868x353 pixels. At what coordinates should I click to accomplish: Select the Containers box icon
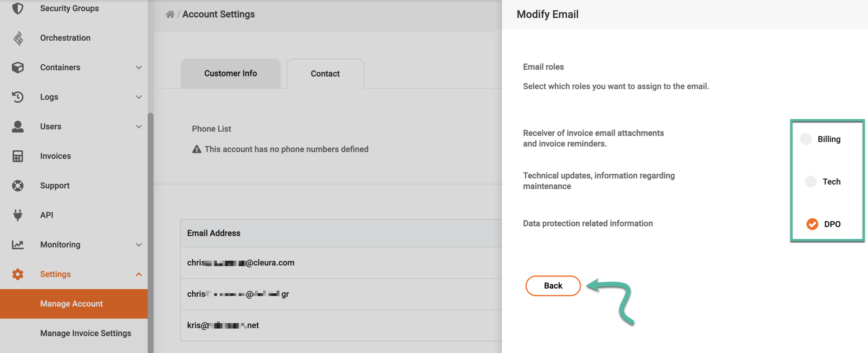18,67
